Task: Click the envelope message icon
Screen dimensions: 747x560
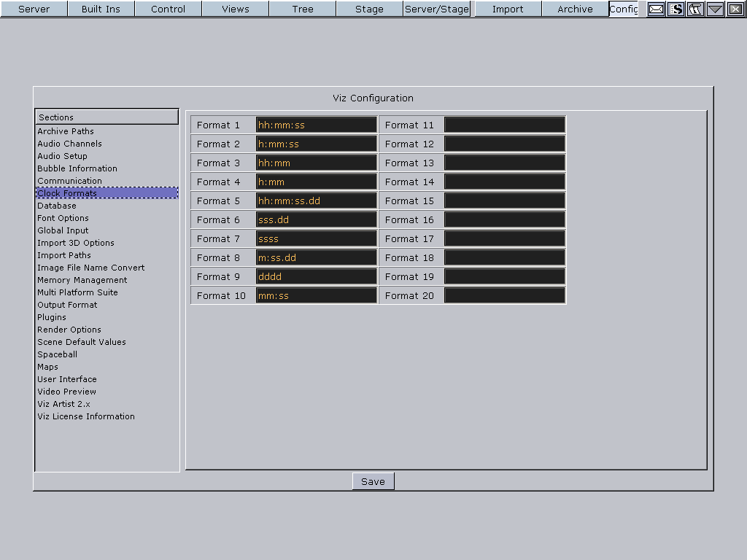Action: click(657, 9)
